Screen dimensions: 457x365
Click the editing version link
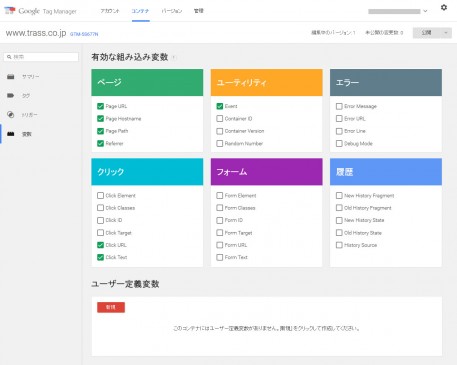pos(333,33)
